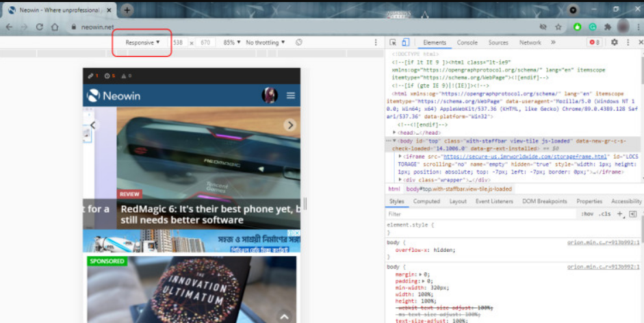Expand the iframe element node
644x323 pixels.
click(400, 156)
